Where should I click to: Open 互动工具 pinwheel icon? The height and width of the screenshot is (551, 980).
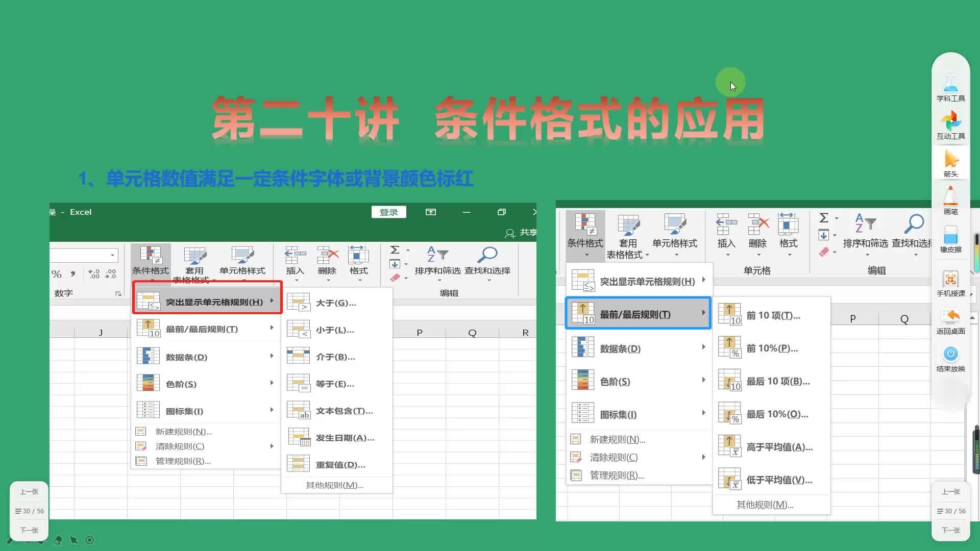click(950, 125)
